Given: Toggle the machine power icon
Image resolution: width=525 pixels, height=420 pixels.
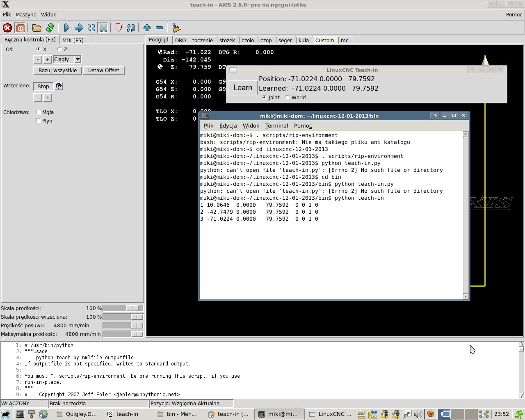Looking at the screenshot, I should pos(20,28).
